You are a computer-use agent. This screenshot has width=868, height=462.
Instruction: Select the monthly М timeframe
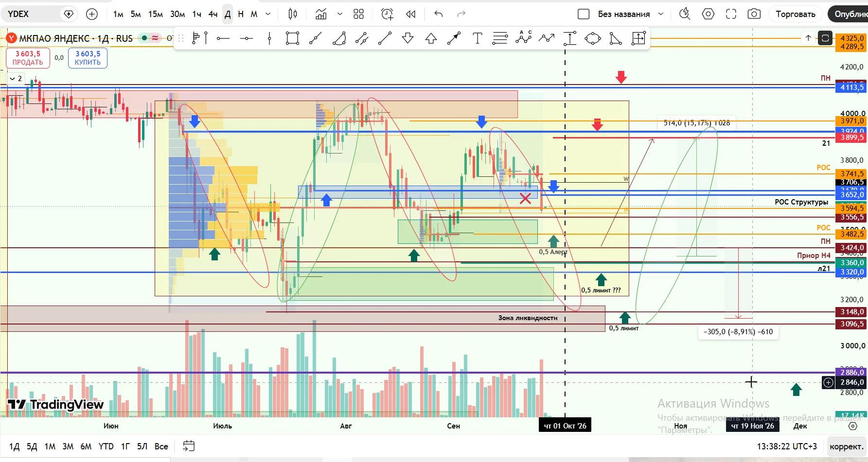tap(254, 14)
